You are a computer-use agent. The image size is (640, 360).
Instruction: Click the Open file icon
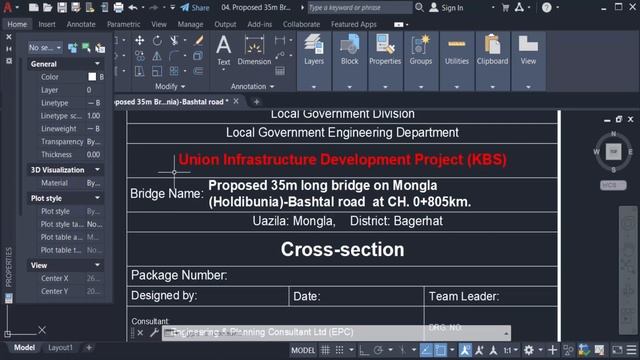(48, 7)
